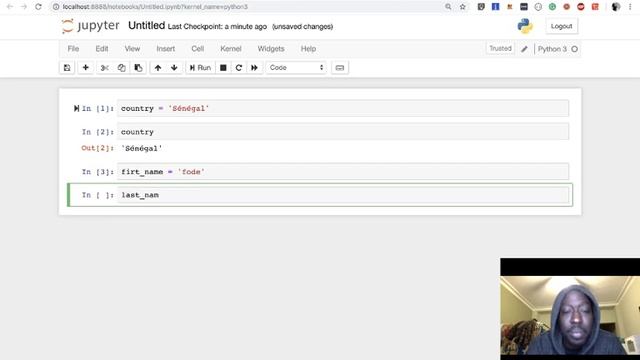Viewport: 640px width, 360px height.
Task: Open the Widgets menu
Action: 271,49
